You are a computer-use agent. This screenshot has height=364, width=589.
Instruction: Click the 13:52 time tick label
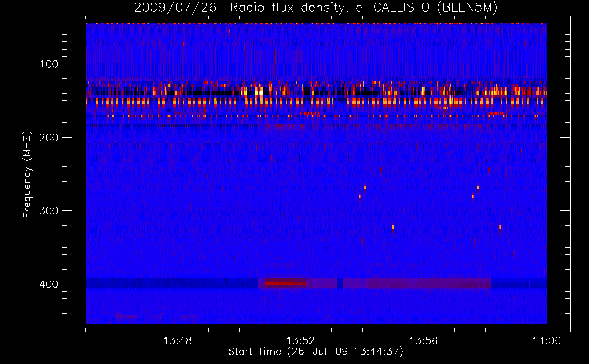[x=301, y=341]
